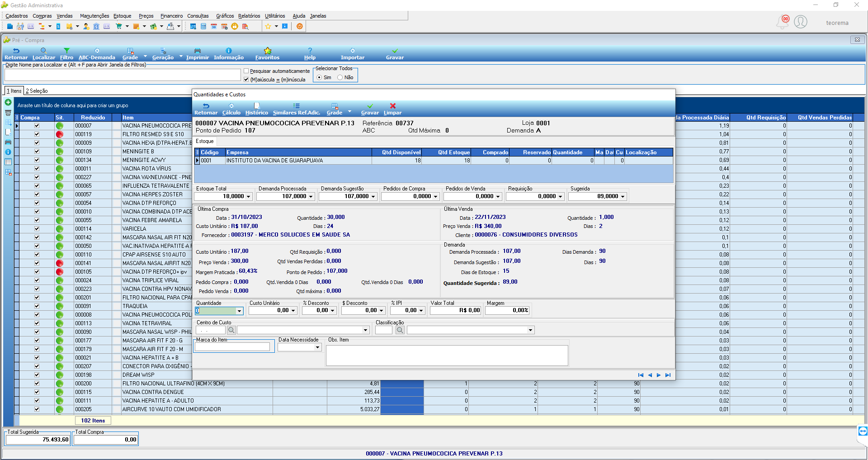Expand the Estoque Total dropdown
Screen dimensions: 868x460
[248, 197]
